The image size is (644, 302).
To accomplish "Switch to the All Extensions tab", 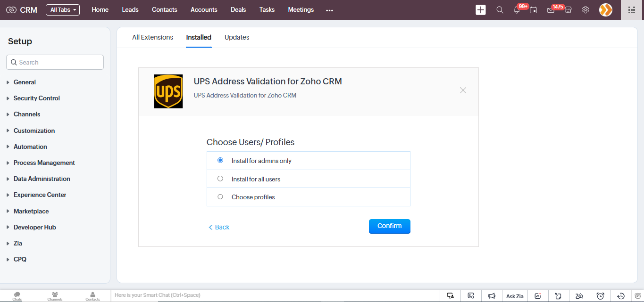I will (152, 37).
